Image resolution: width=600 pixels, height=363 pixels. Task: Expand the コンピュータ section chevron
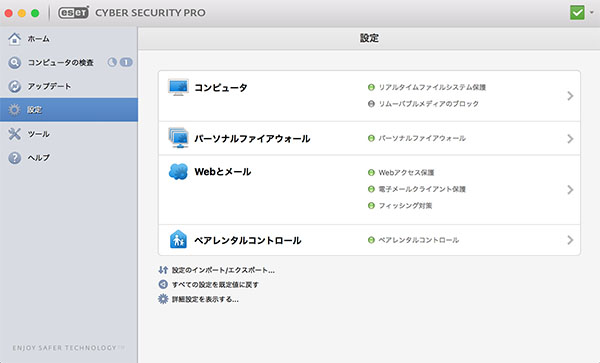pyautogui.click(x=570, y=96)
